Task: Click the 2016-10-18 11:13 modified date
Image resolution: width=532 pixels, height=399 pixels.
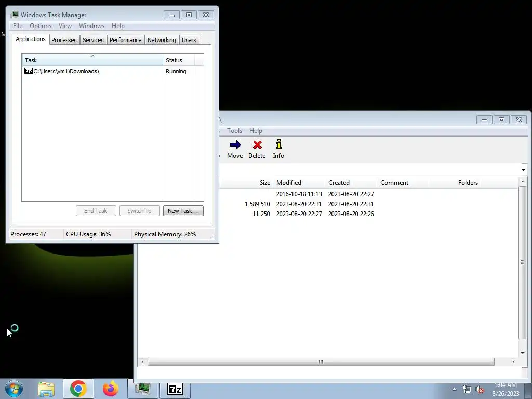Action: pos(299,194)
